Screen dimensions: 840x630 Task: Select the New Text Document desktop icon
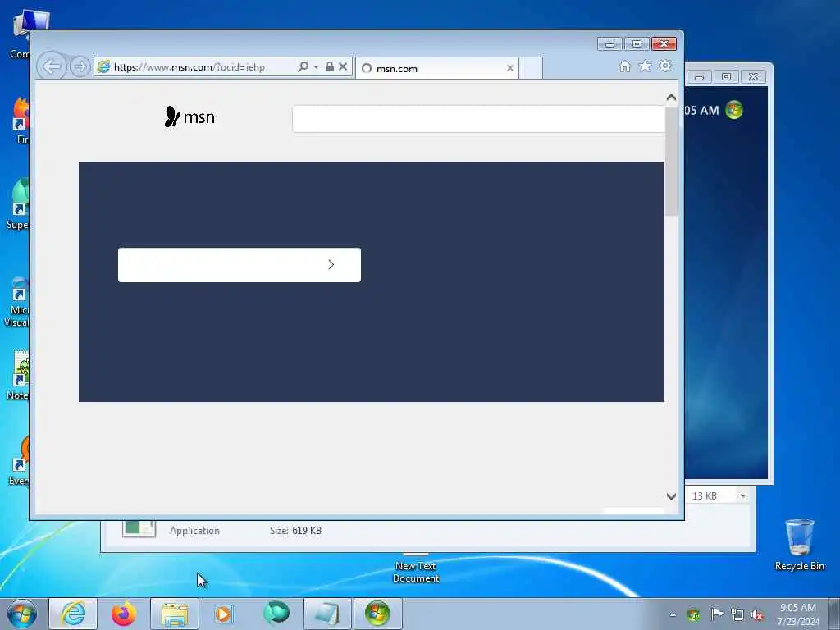click(416, 569)
